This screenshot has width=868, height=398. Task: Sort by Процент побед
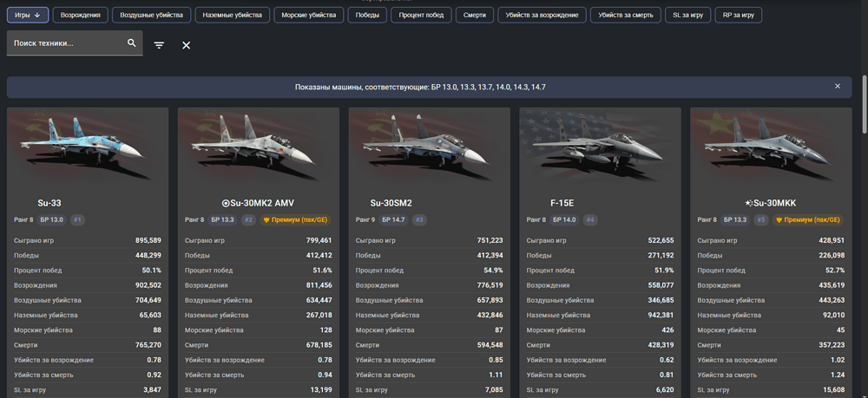pos(421,15)
